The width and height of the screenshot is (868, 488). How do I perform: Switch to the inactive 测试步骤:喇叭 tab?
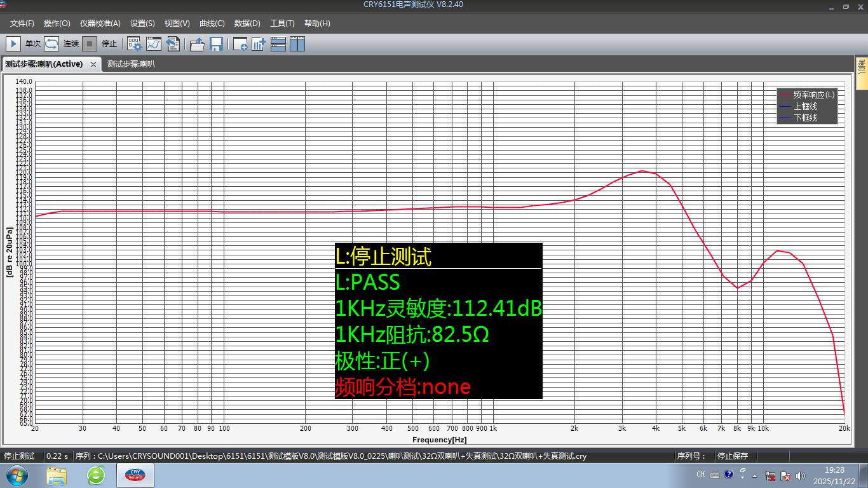pyautogui.click(x=131, y=64)
